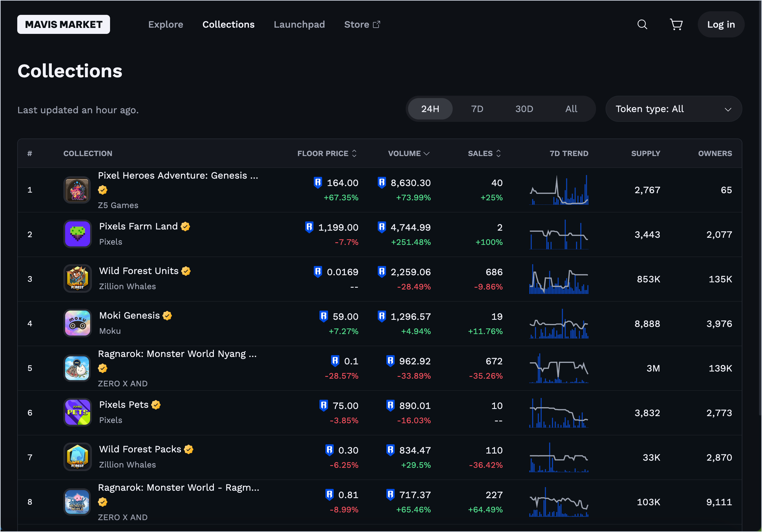The width and height of the screenshot is (762, 532).
Task: Open Wild Forest Packs collection link
Action: (140, 449)
